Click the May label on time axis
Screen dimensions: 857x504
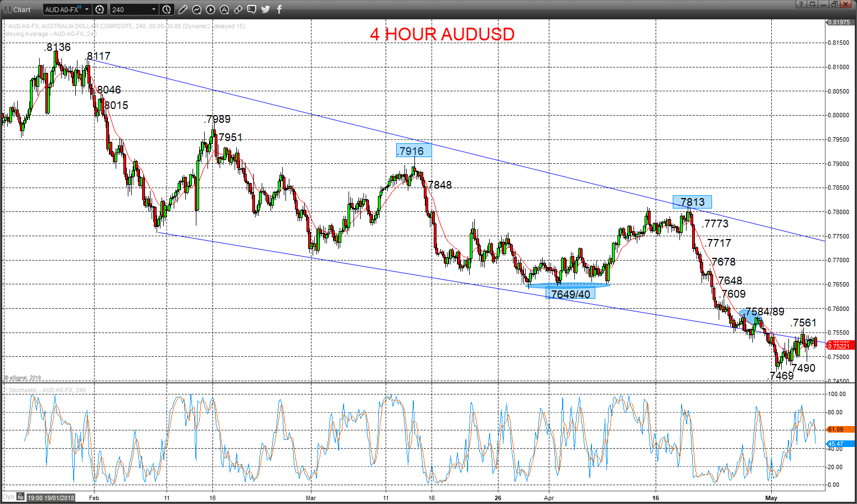(771, 498)
